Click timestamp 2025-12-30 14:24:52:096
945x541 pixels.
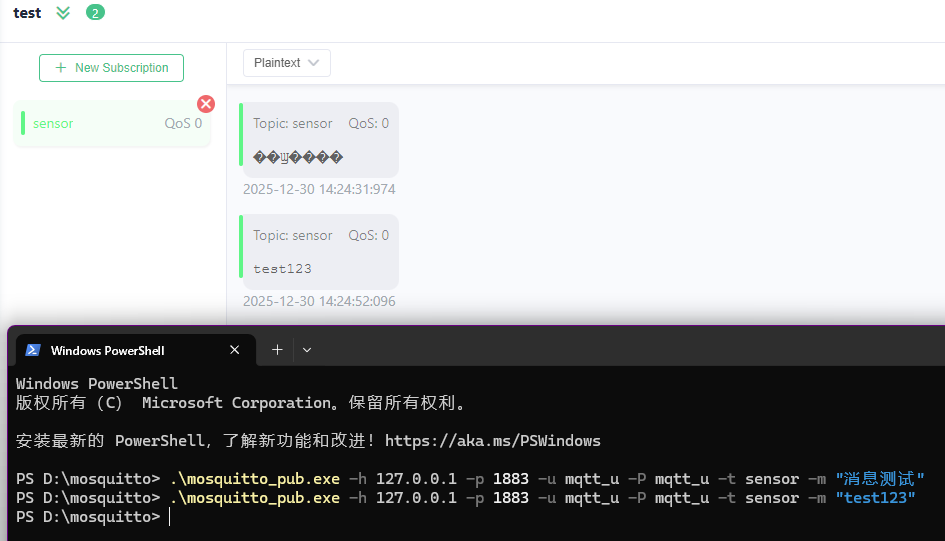click(x=319, y=301)
